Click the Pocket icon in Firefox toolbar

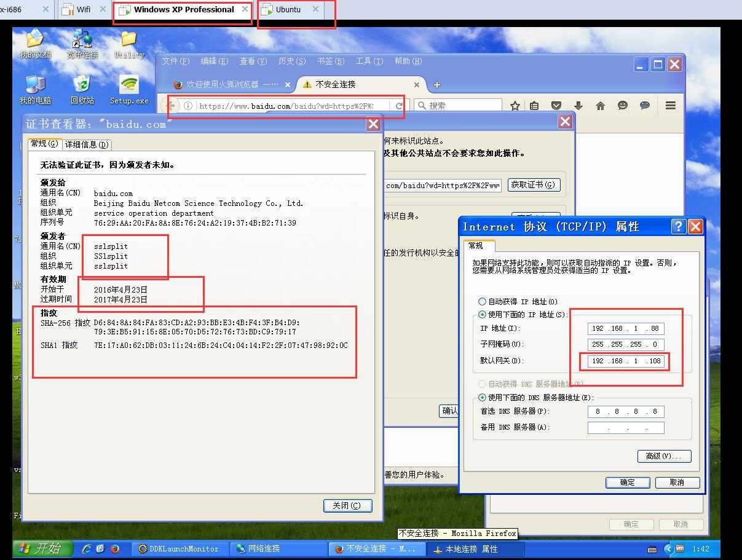click(x=556, y=106)
